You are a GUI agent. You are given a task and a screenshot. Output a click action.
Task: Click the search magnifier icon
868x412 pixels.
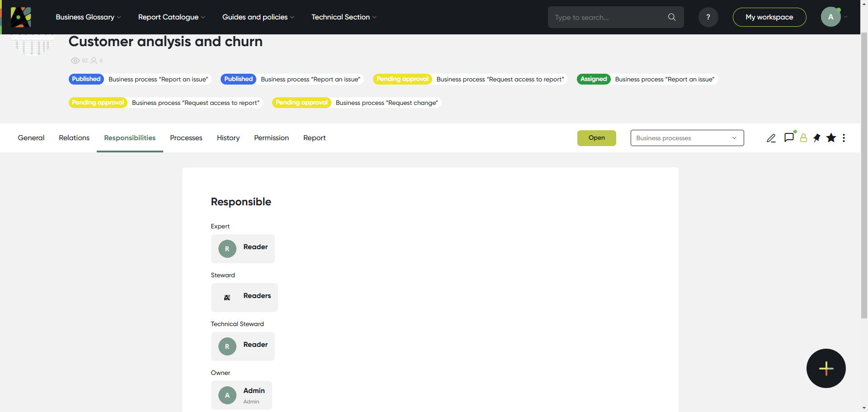pos(672,17)
